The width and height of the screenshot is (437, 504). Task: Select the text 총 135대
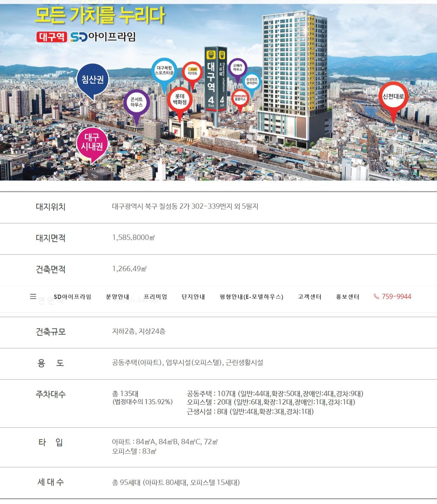click(x=125, y=394)
